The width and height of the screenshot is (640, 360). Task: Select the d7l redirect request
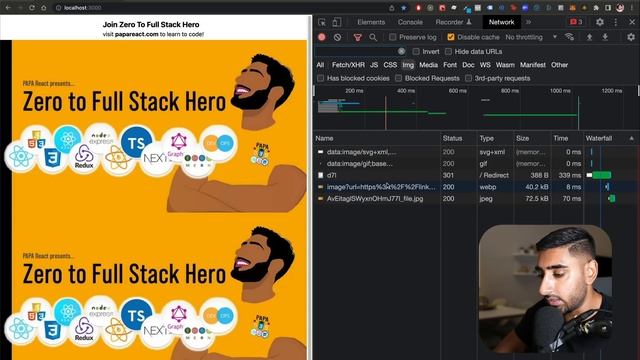click(475, 176)
